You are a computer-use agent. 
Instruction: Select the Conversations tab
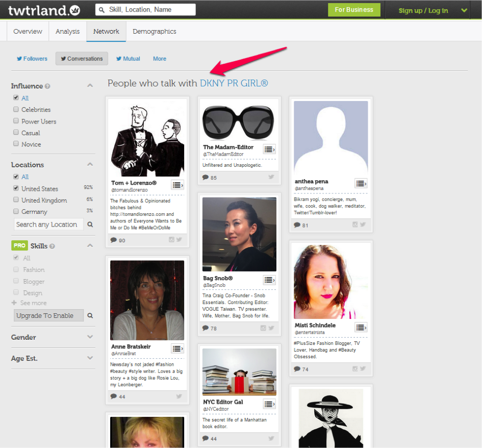click(x=82, y=59)
